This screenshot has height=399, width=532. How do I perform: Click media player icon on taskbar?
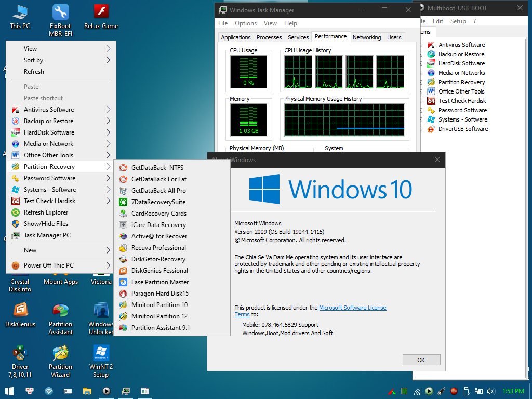[106, 391]
